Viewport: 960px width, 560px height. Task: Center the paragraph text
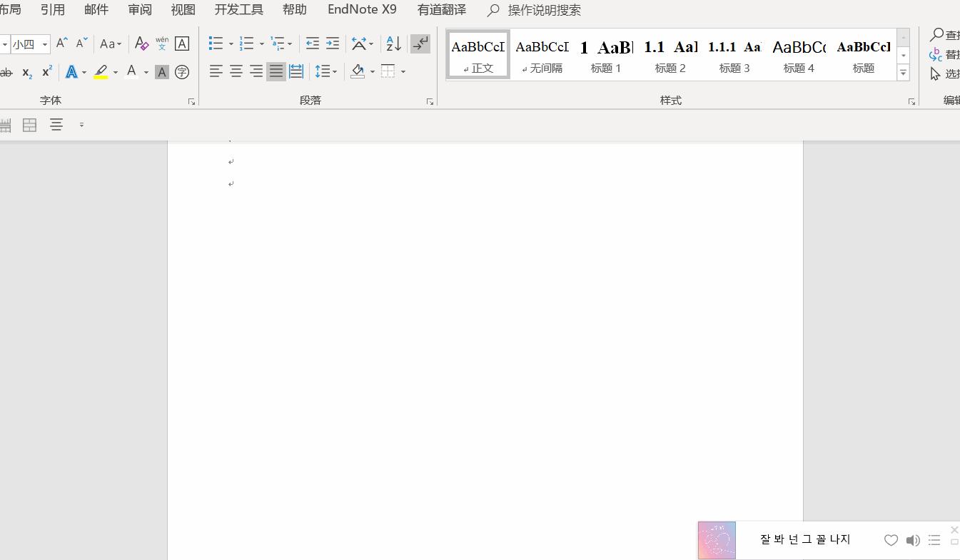(x=236, y=71)
